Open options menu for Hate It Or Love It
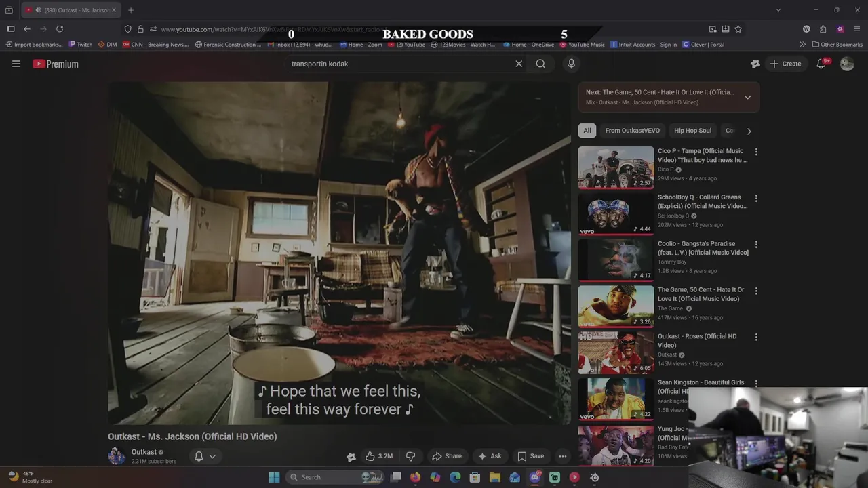This screenshot has width=868, height=488. pyautogui.click(x=756, y=291)
